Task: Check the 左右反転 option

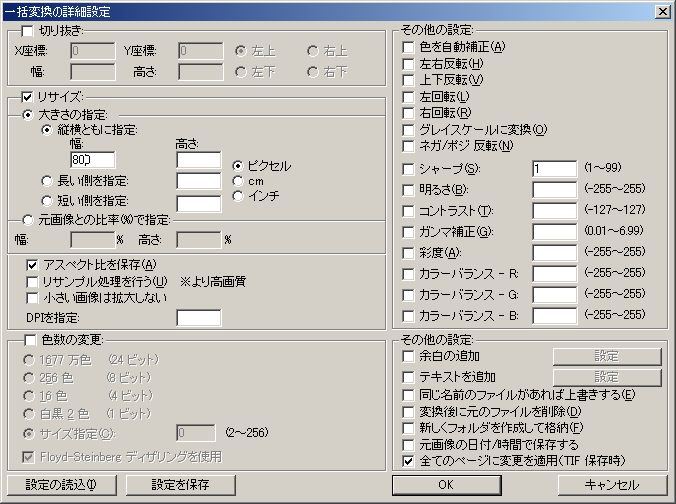Action: pyautogui.click(x=408, y=63)
